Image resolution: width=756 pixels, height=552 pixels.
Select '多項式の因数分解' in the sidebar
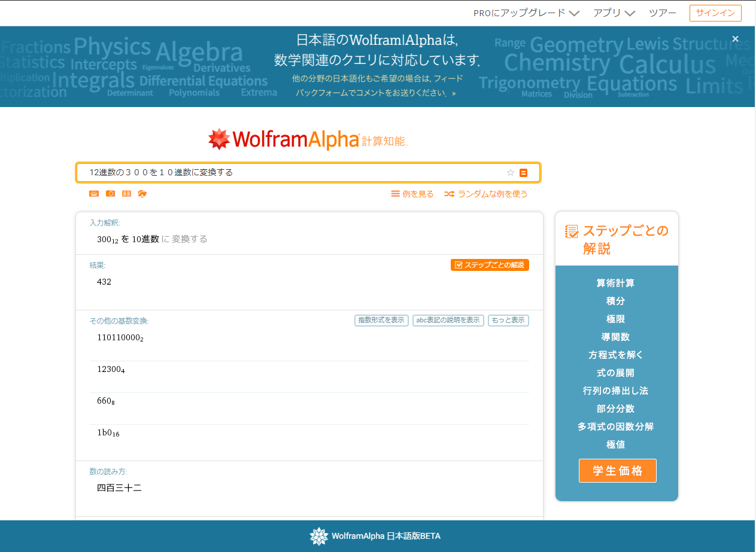click(616, 426)
